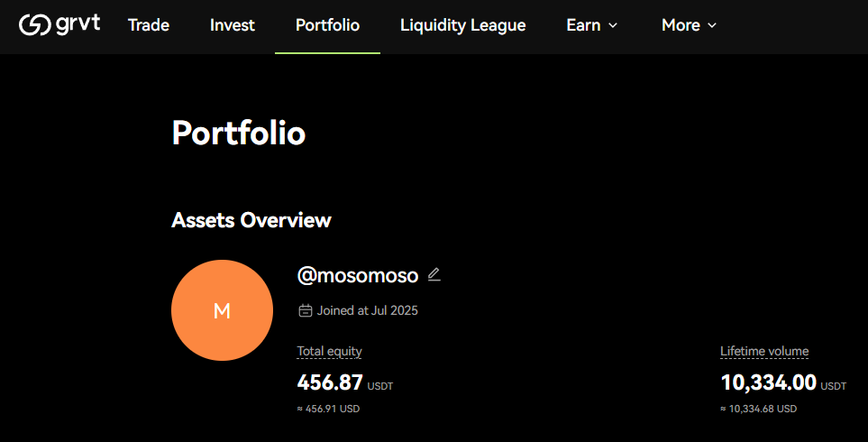Go to the Trade tab
The width and height of the screenshot is (868, 442).
tap(149, 25)
